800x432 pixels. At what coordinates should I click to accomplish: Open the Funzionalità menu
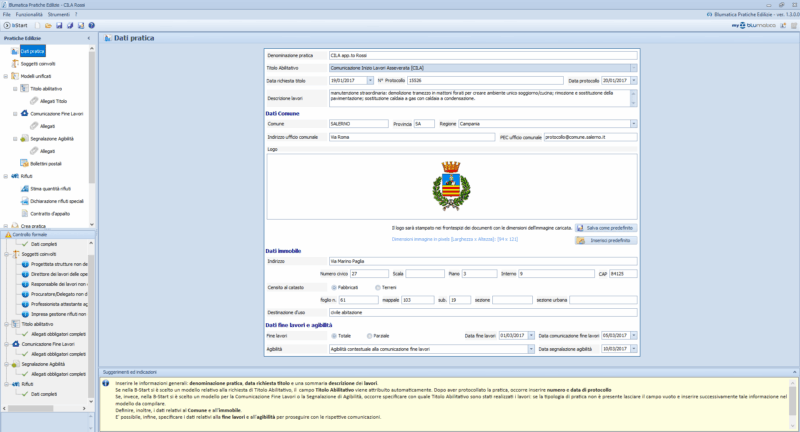(30, 15)
